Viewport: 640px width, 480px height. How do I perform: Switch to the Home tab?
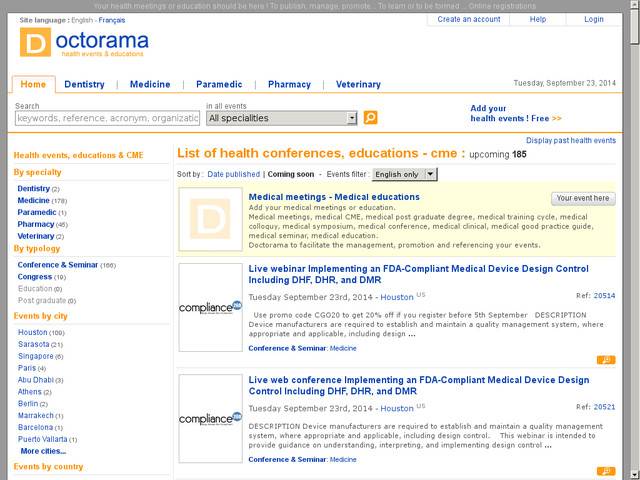pyautogui.click(x=33, y=84)
